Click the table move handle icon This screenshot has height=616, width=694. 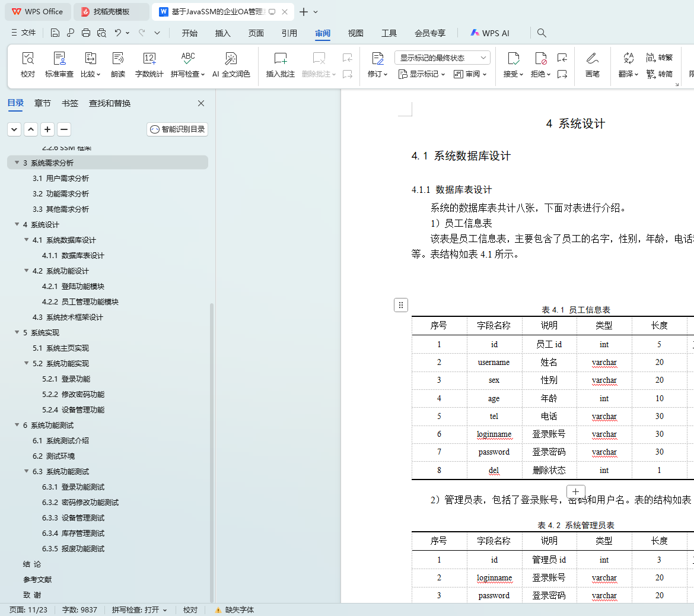tap(400, 304)
